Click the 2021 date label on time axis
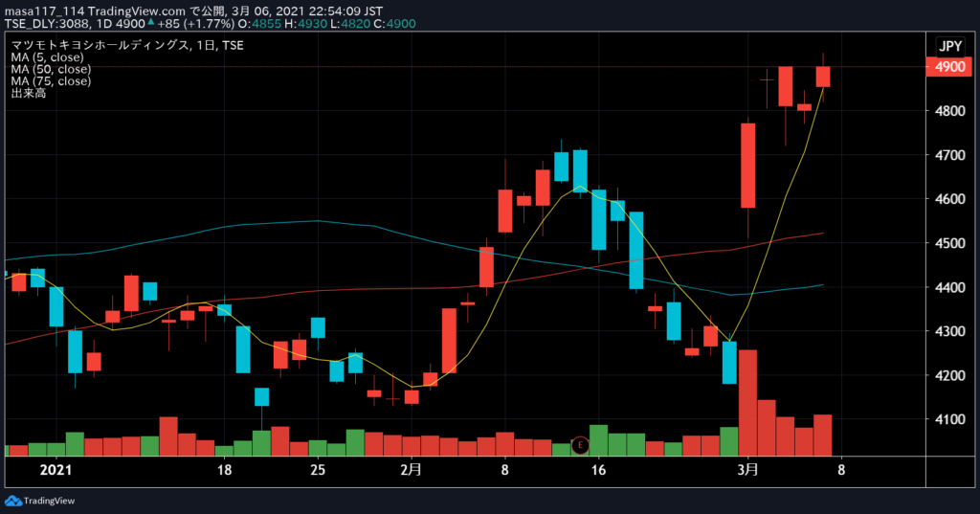This screenshot has height=514, width=980. (x=56, y=470)
